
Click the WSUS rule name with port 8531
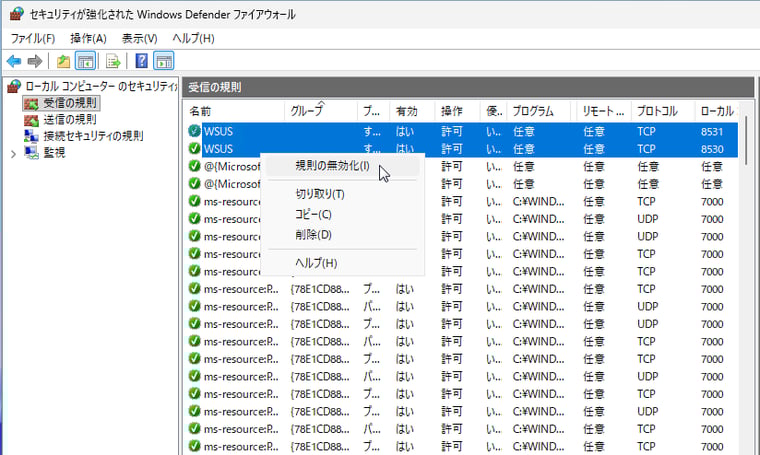tap(218, 131)
